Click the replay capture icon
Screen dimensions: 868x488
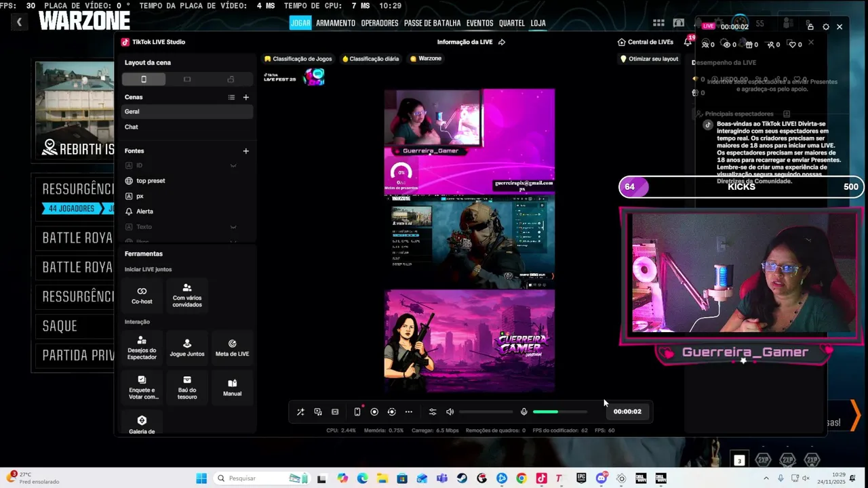tap(391, 412)
